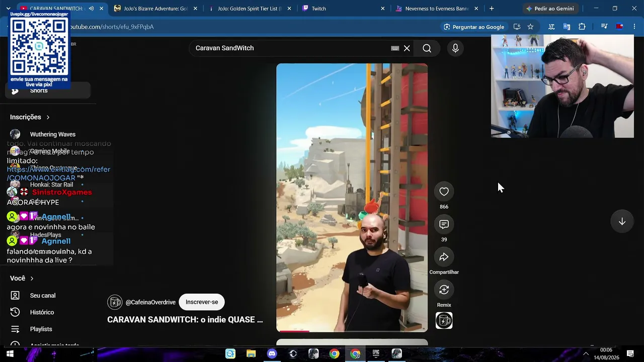The image size is (644, 362).
Task: Open the short's sound source thumbnail
Action: 444,321
